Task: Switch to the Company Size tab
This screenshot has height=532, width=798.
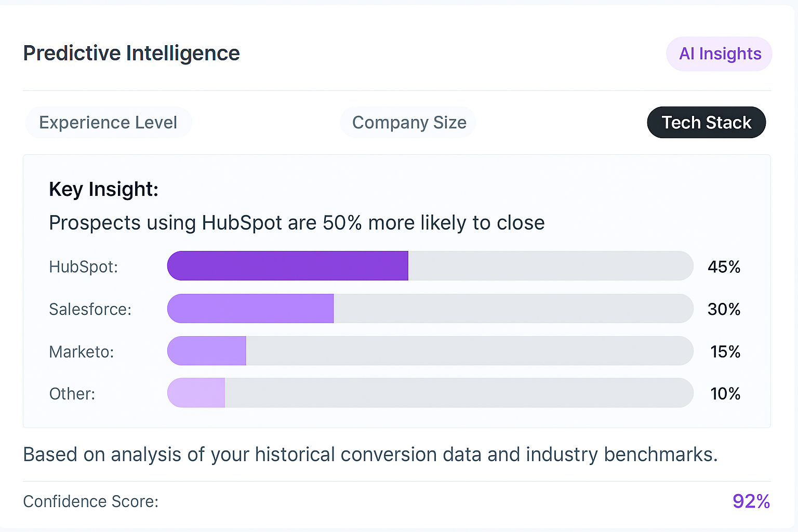Action: tap(408, 122)
